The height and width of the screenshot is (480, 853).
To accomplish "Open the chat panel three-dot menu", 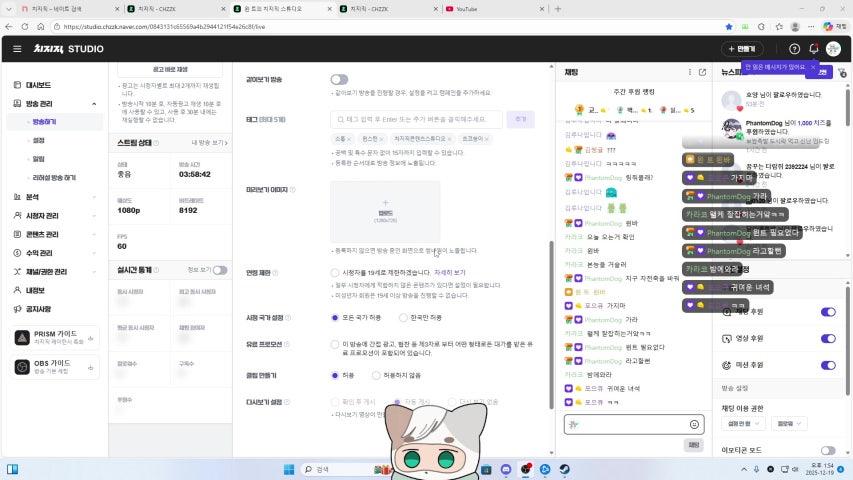I will [x=690, y=72].
